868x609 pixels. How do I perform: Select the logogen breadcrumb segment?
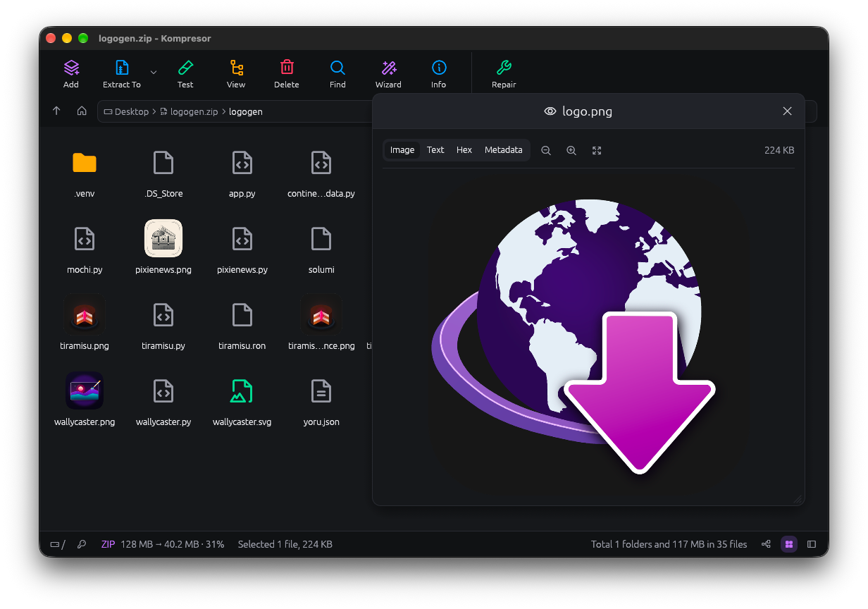pyautogui.click(x=246, y=111)
